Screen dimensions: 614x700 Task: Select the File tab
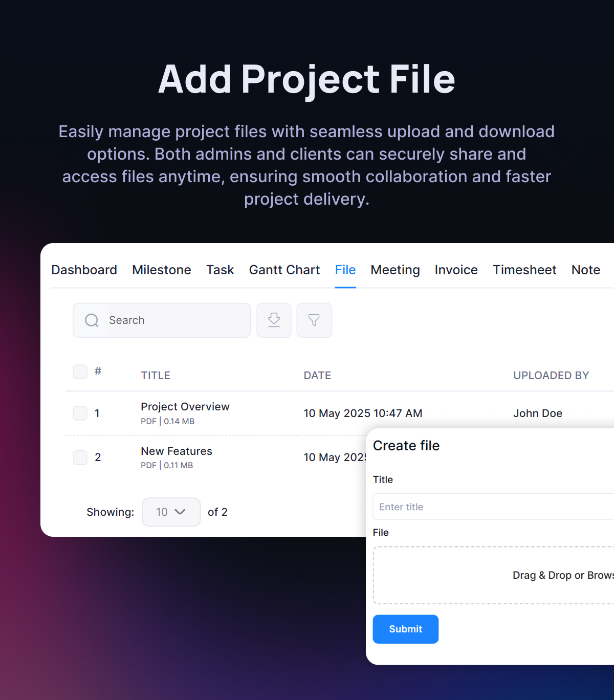click(345, 270)
